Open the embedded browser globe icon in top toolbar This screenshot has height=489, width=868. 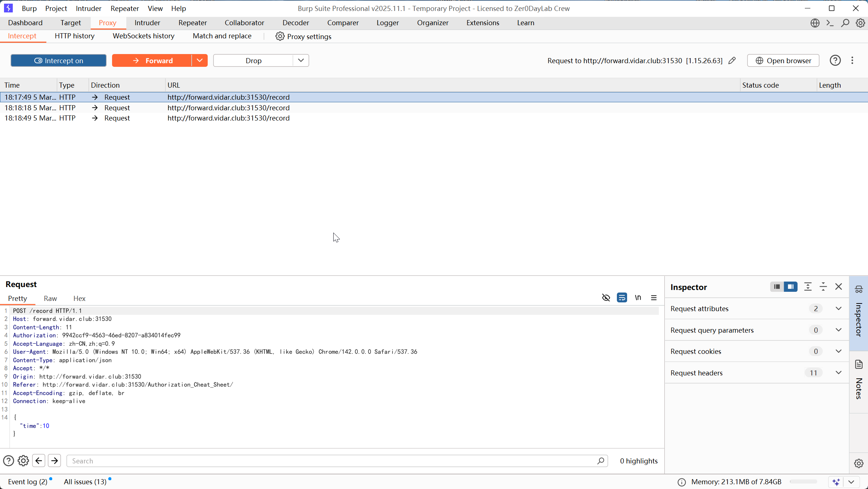point(815,23)
